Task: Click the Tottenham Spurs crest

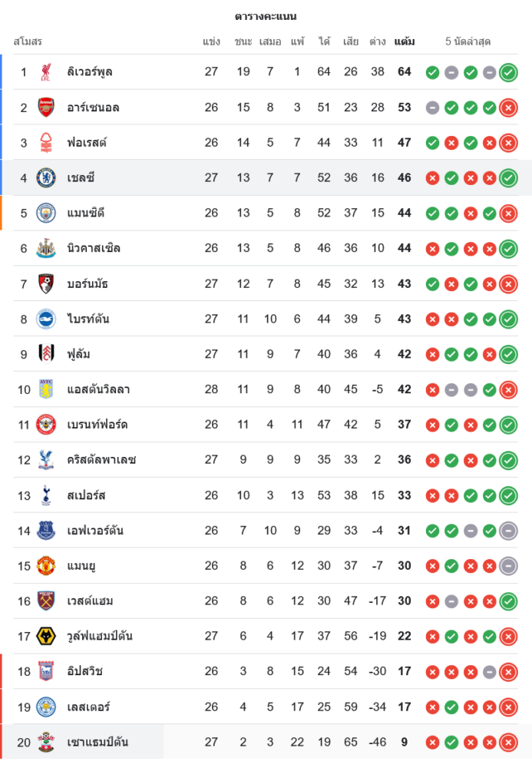Action: [x=46, y=495]
